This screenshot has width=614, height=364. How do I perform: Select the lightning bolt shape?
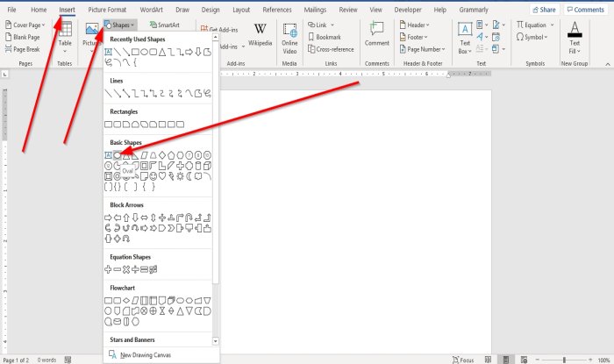point(171,176)
